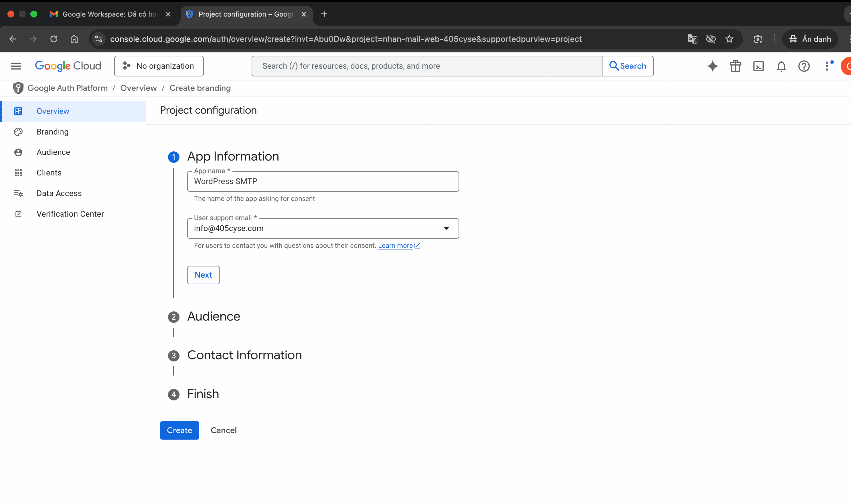
Task: Open the Gemini AI sparkle assistant
Action: [x=713, y=66]
